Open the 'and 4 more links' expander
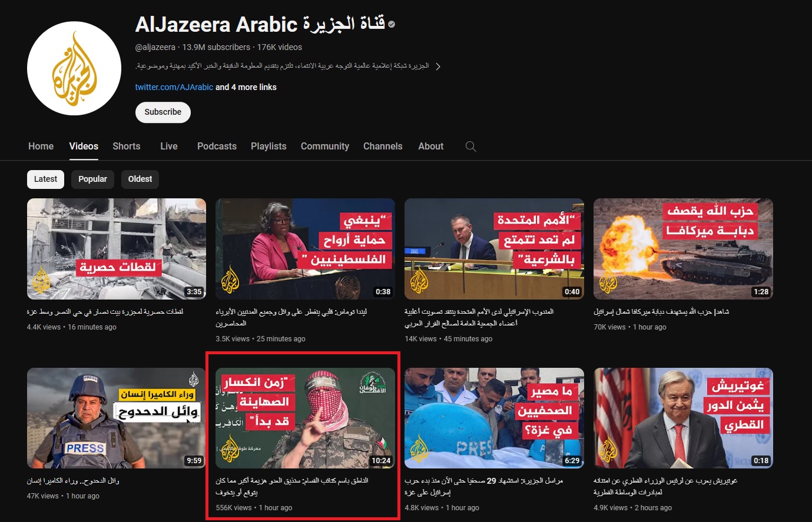812x522 pixels. (x=246, y=87)
